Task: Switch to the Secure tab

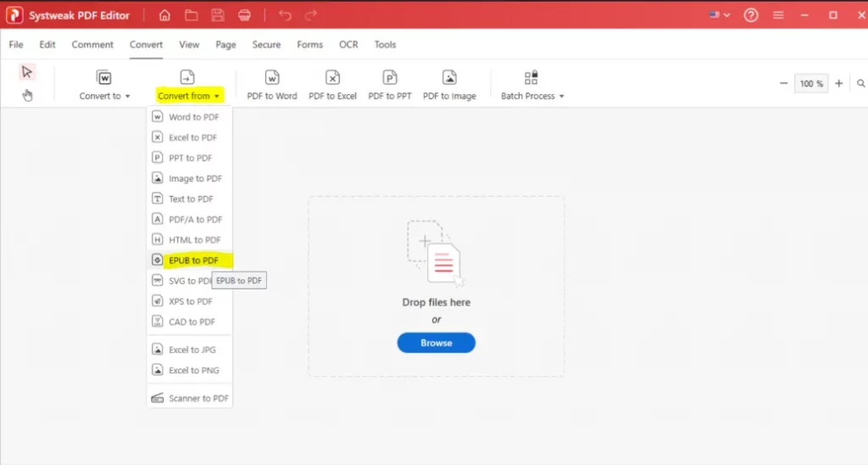Action: [x=266, y=44]
